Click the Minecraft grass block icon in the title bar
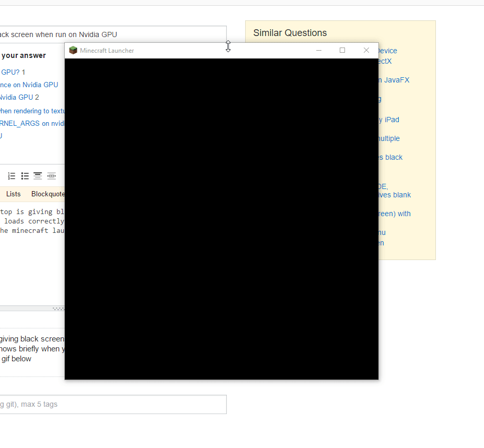The width and height of the screenshot is (484, 448). [x=73, y=50]
